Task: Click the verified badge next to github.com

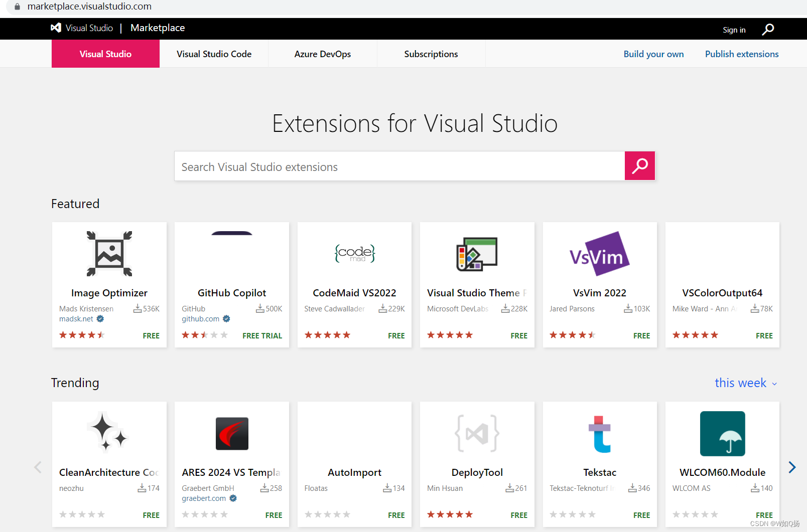Action: 226,319
